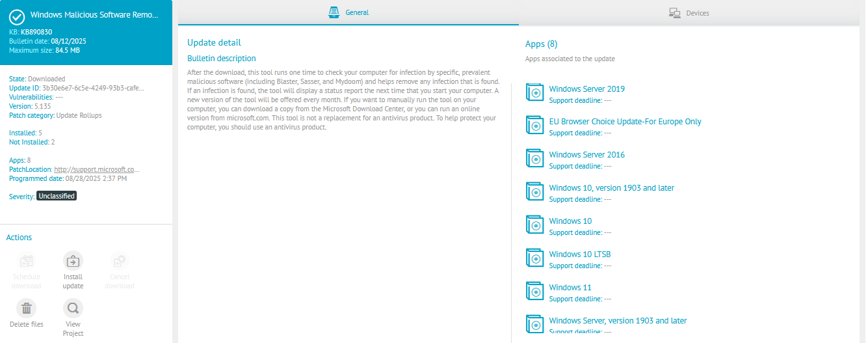868x343 pixels.
Task: Click the Actions section heading
Action: click(x=19, y=238)
